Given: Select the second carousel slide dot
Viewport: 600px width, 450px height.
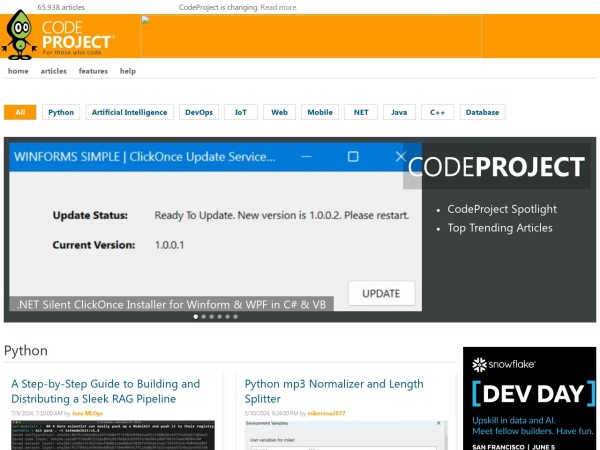Looking at the screenshot, I should click(x=204, y=316).
